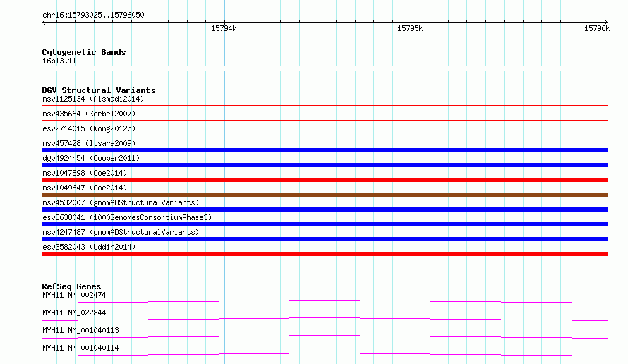Click the magenta gene line under NM_002474
The width and height of the screenshot is (628, 364).
point(325,301)
